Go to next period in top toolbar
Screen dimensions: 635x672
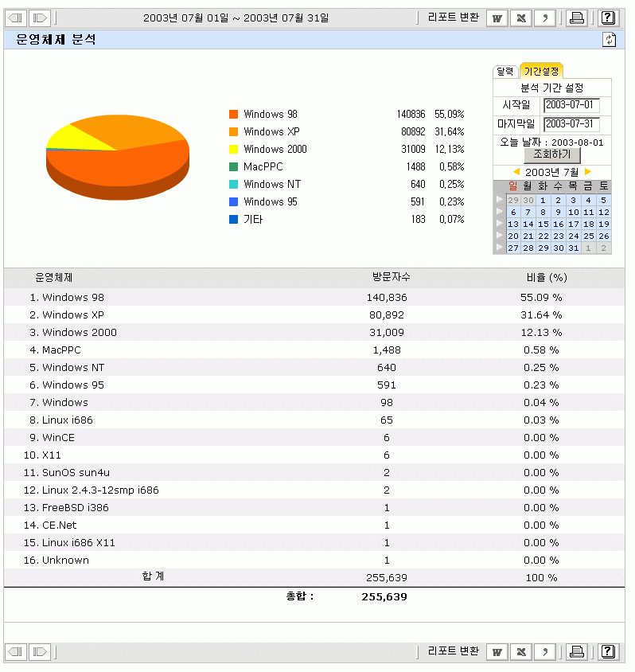point(40,18)
